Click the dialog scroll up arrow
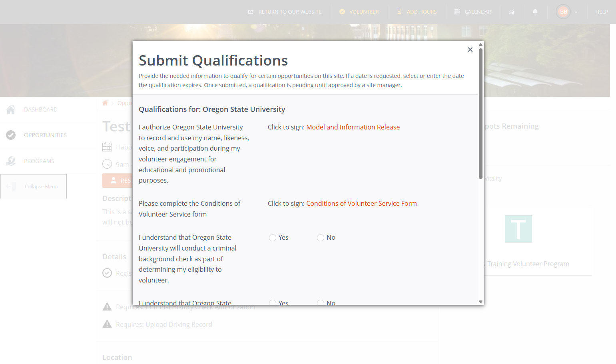Screen dimensions: 616x364 (480, 45)
